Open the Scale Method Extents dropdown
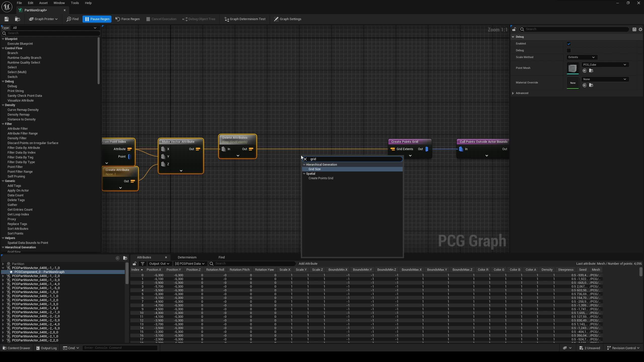Viewport: 644px width, 362px height. (581, 57)
